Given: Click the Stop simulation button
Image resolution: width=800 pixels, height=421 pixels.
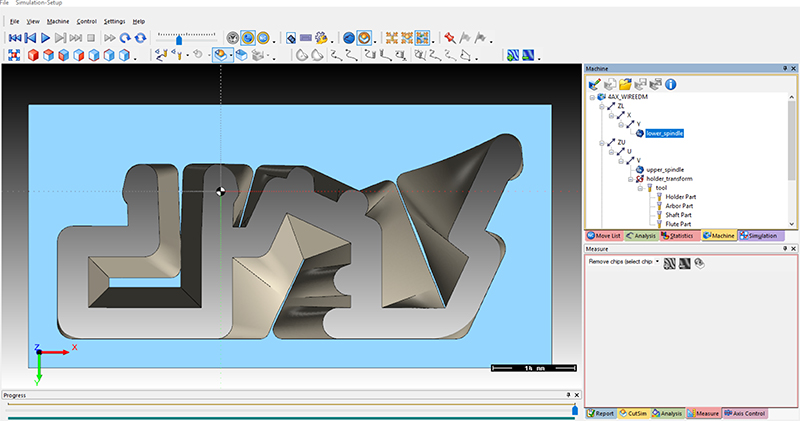Looking at the screenshot, I should 91,37.
